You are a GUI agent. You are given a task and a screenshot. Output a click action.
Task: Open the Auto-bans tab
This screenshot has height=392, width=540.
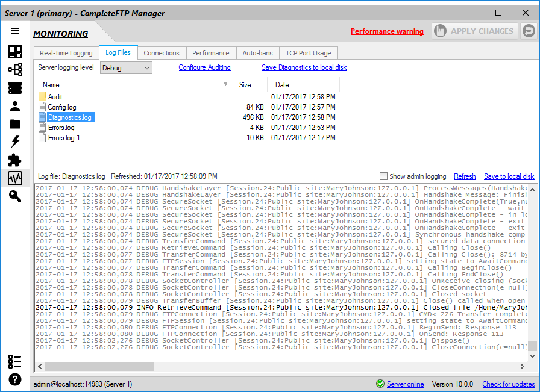click(x=257, y=53)
